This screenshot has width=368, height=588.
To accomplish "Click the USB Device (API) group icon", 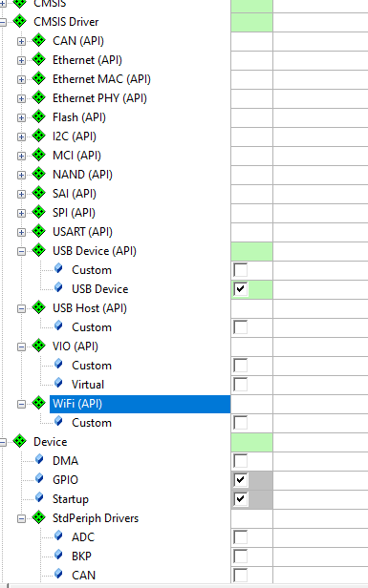I will (x=38, y=250).
